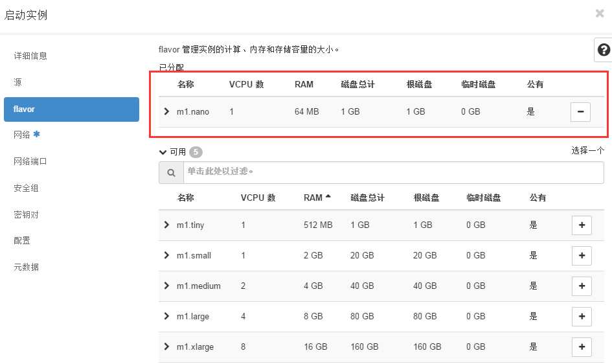Open the 源 step
612x364 pixels.
[x=17, y=82]
